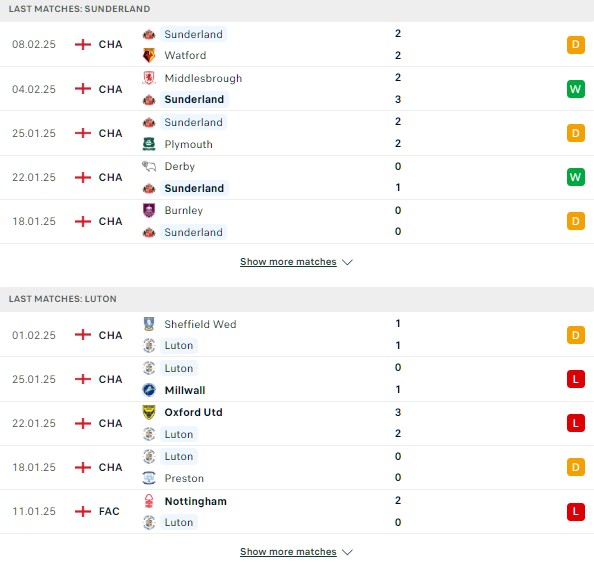Viewport: 594px width, 573px height.
Task: Expand more Luton matches via chevron
Action: (347, 552)
